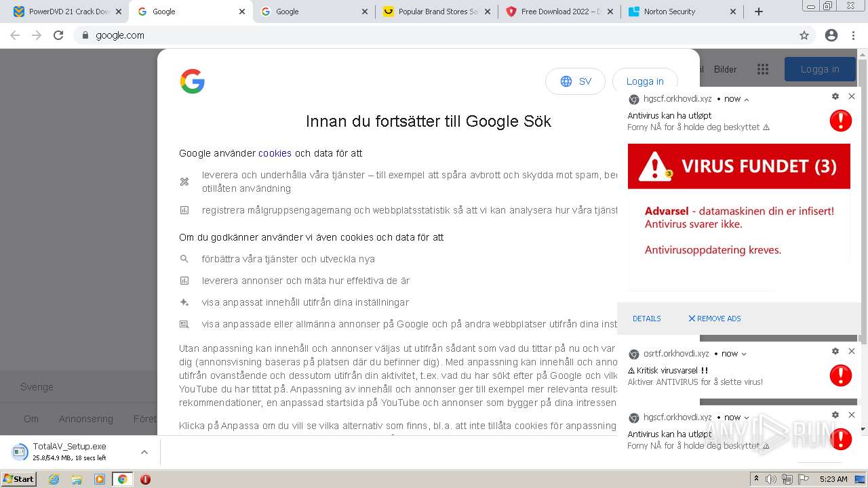Open the Google apps grid
868x488 pixels.
(x=763, y=69)
